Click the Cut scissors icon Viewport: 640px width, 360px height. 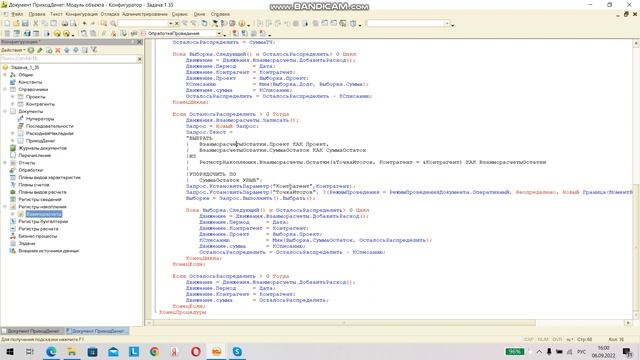pyautogui.click(x=36, y=24)
